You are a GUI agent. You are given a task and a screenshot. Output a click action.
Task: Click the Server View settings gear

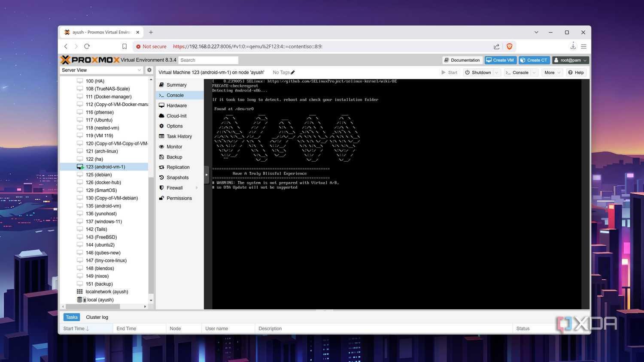point(149,70)
